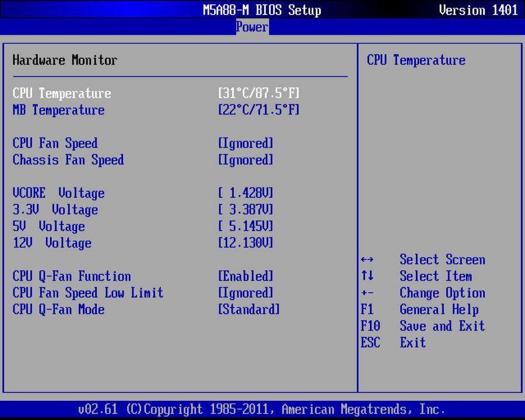
Task: Click the F1 key label
Action: point(367,309)
